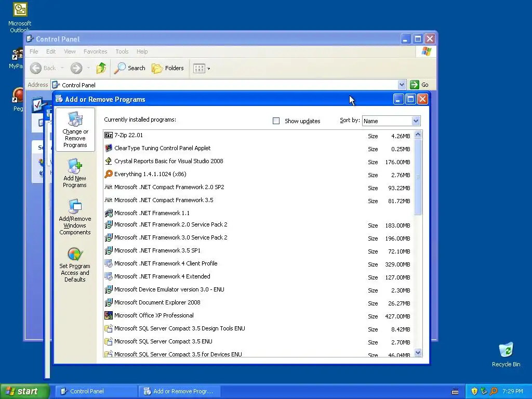Click the 7:29 PM clock in tray
532x399 pixels.
pyautogui.click(x=513, y=391)
